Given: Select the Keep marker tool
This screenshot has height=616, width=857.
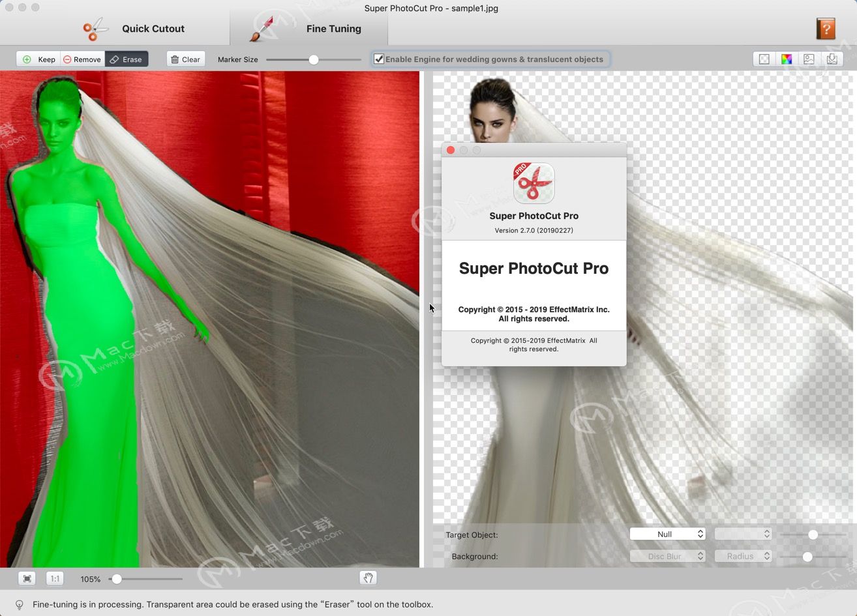Looking at the screenshot, I should pos(38,59).
